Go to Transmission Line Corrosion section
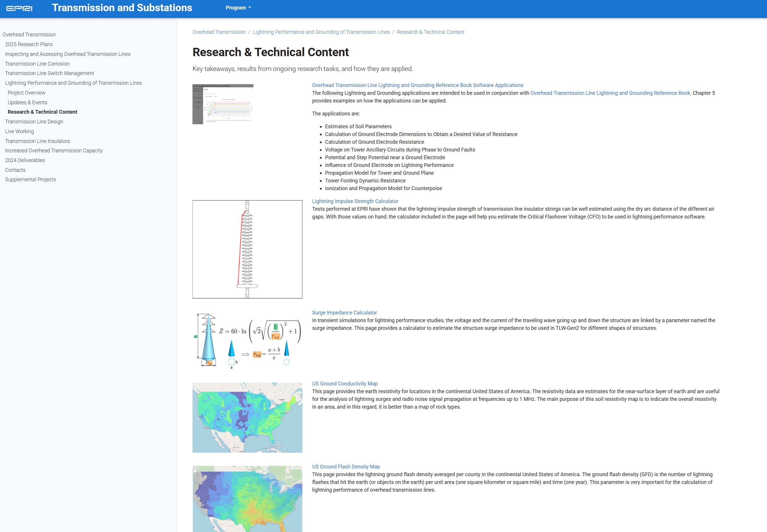The image size is (767, 532). [x=37, y=64]
